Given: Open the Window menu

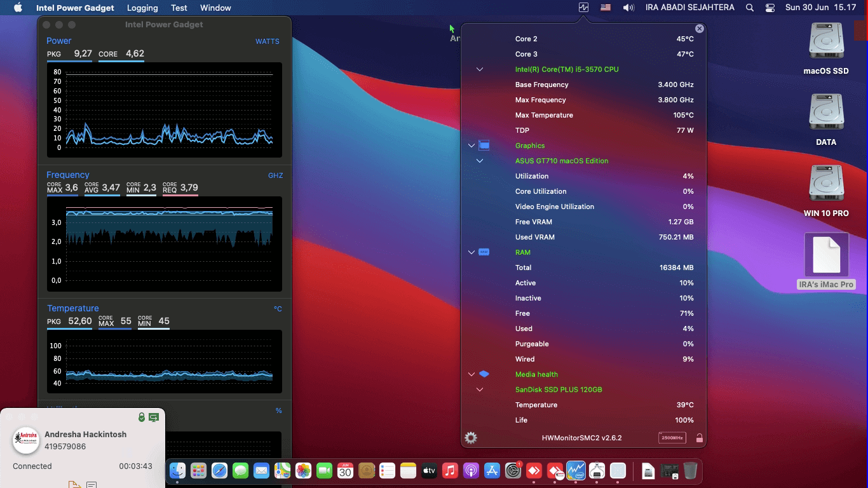Looking at the screenshot, I should click(215, 8).
